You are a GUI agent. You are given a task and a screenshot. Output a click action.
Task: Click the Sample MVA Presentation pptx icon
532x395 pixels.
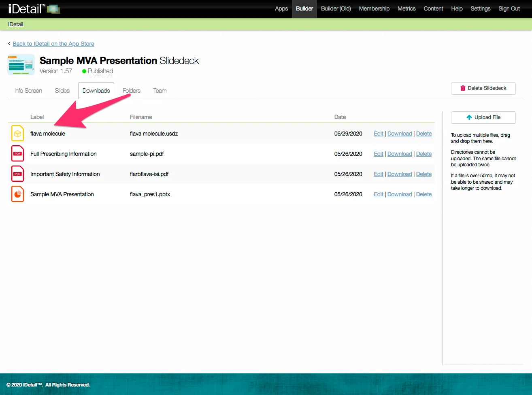pyautogui.click(x=17, y=194)
